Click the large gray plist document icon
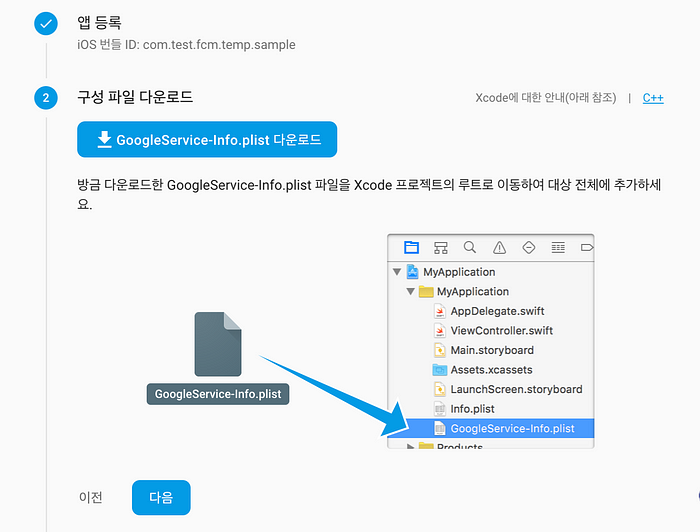Viewport: 700px width, 532px height. [x=218, y=344]
